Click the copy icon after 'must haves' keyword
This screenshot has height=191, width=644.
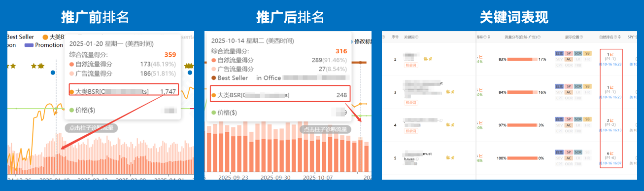click(417, 159)
